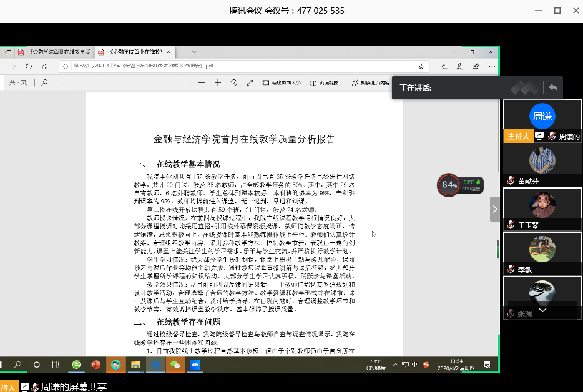This screenshot has height=392, width=583.
Task: Click the document title text
Action: click(244, 139)
